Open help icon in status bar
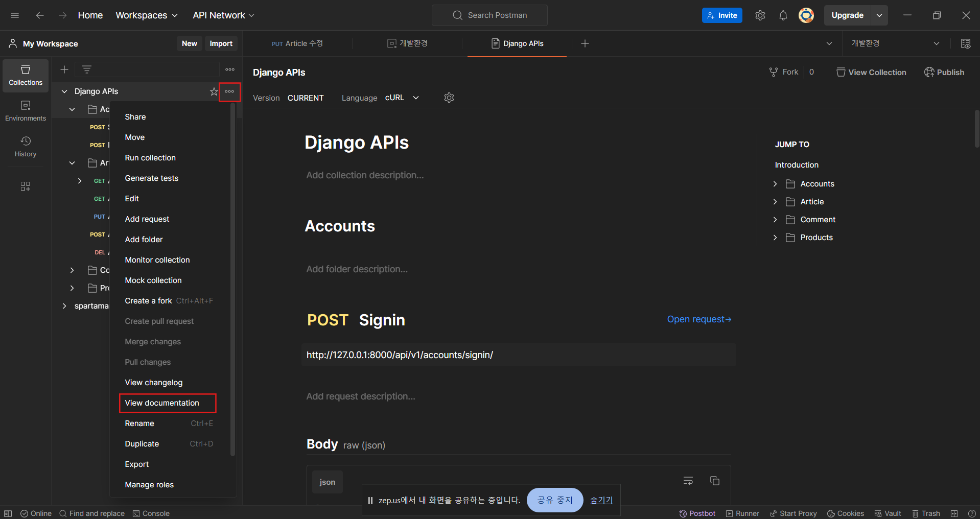 972,513
